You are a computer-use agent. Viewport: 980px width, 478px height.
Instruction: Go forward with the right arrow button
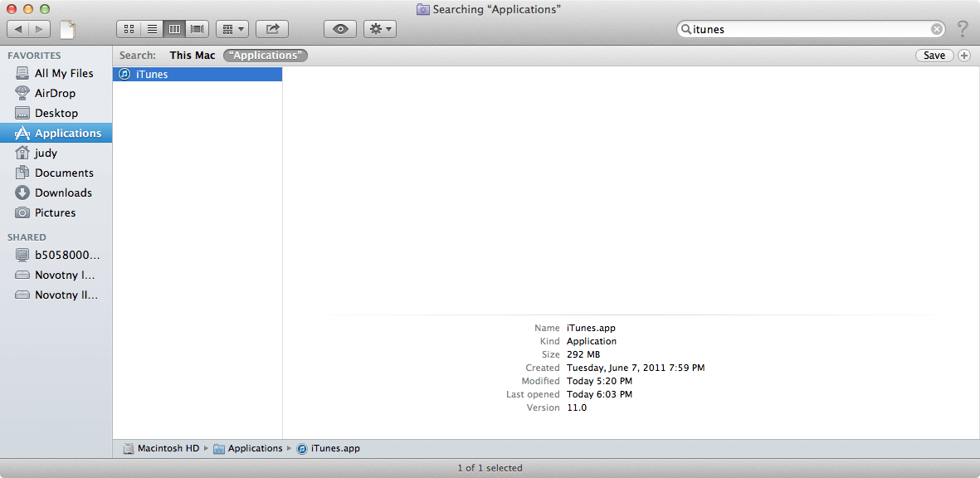tap(39, 29)
